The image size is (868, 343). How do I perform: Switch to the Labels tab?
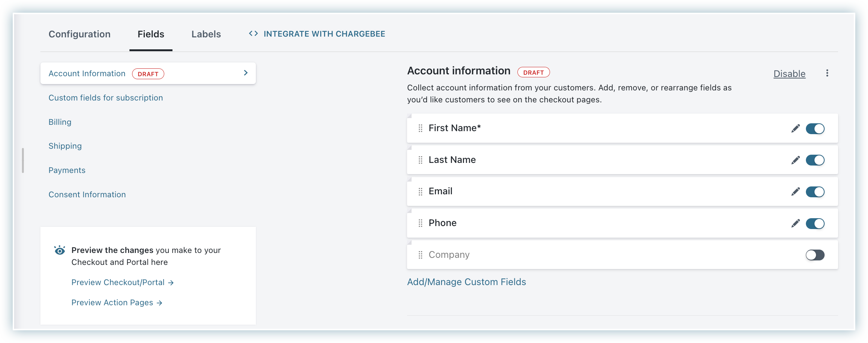[x=206, y=34]
